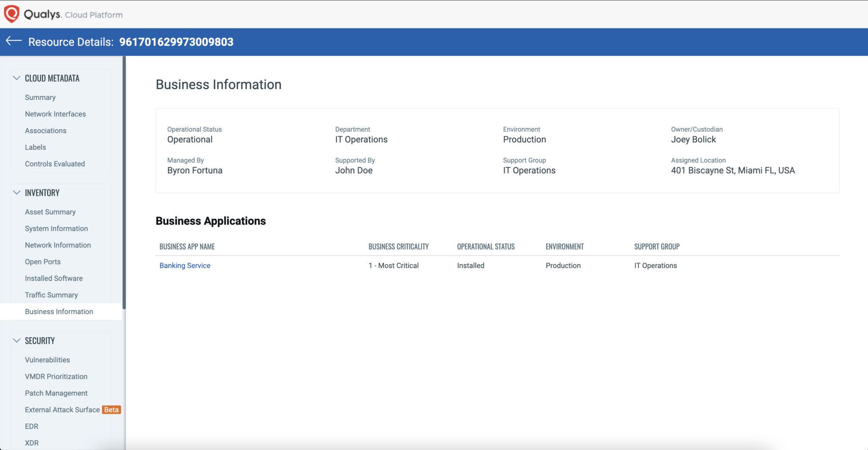Collapse the SECURITY section

[17, 340]
